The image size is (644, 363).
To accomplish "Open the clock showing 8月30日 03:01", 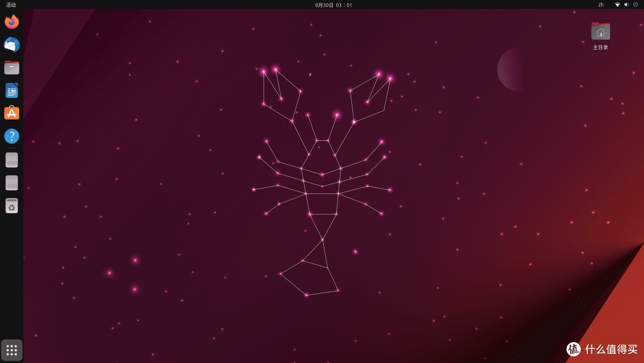I will pos(333,5).
